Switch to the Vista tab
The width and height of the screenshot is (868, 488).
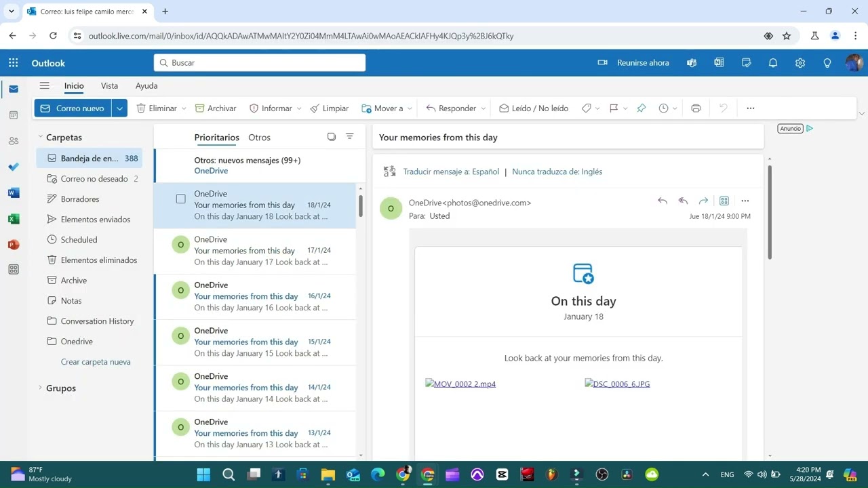pyautogui.click(x=109, y=86)
